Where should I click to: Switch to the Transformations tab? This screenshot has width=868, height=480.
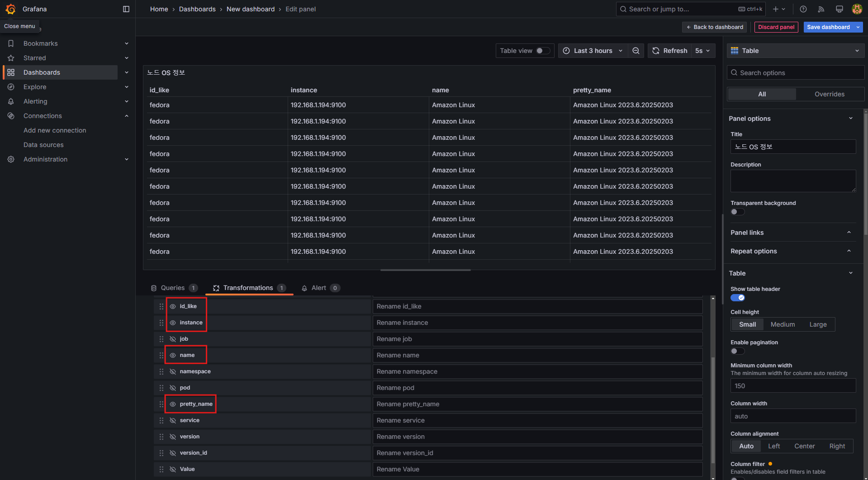click(x=249, y=288)
